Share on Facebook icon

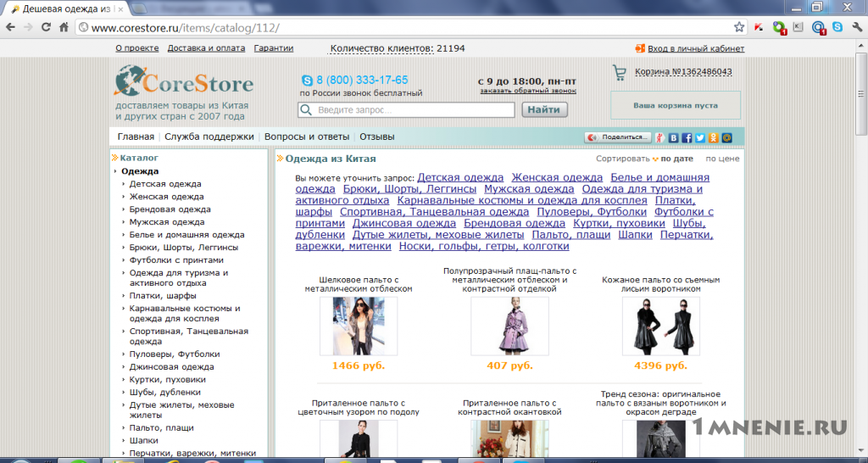click(x=687, y=138)
